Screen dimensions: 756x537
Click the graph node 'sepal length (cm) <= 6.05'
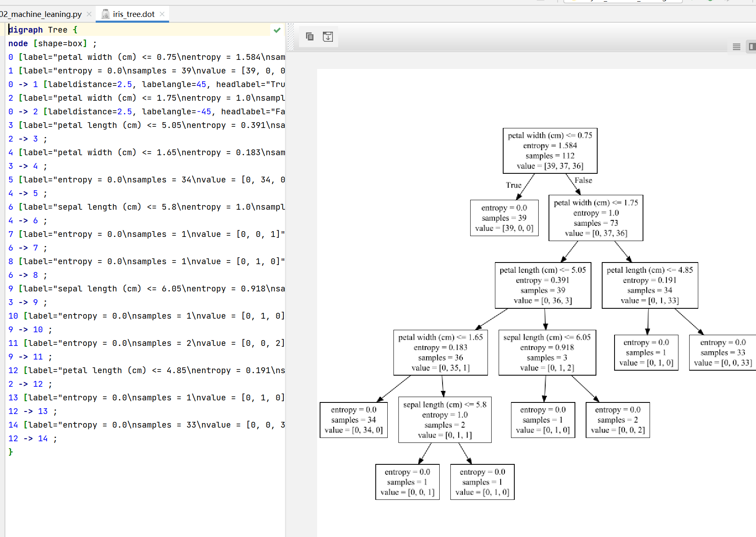coord(547,352)
